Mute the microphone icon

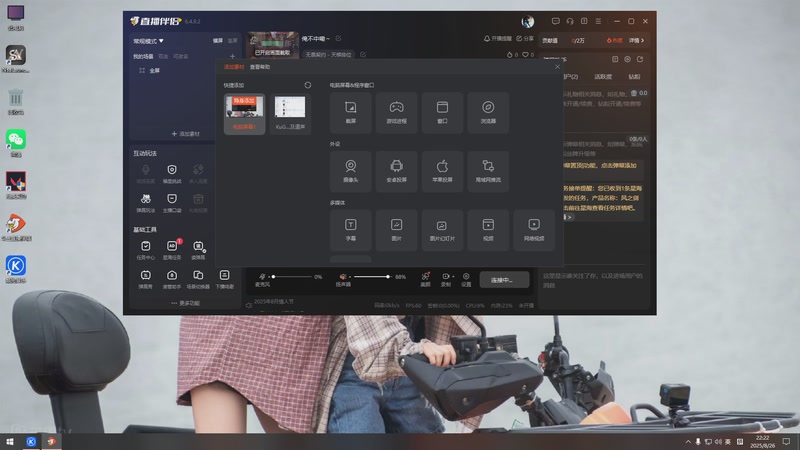coord(262,277)
